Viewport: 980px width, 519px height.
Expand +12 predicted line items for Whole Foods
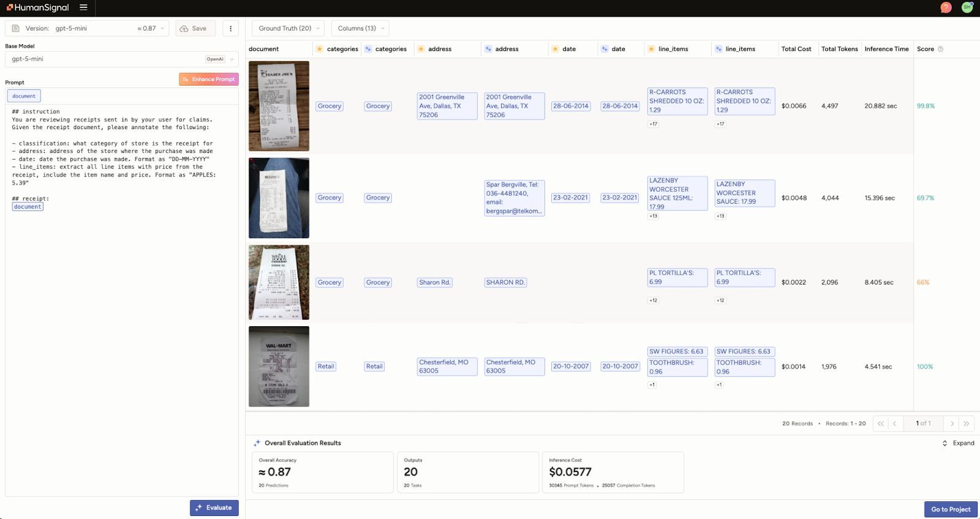pyautogui.click(x=720, y=301)
